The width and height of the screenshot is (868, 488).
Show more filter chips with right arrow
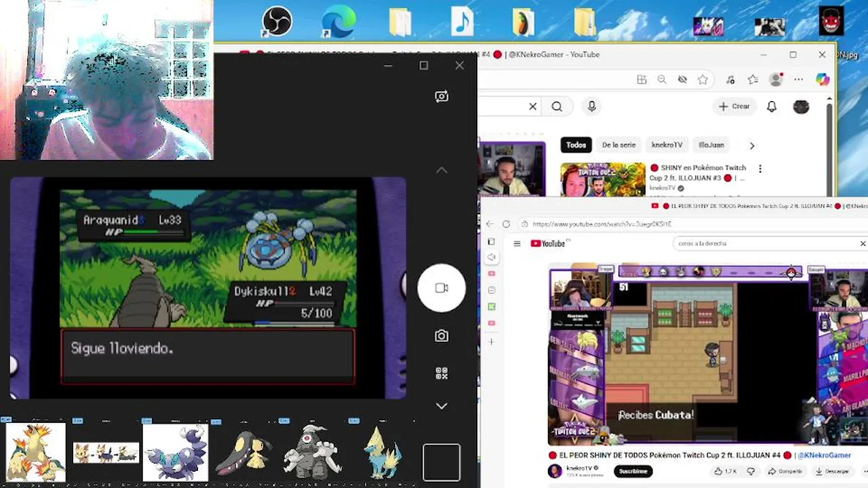[x=752, y=145]
